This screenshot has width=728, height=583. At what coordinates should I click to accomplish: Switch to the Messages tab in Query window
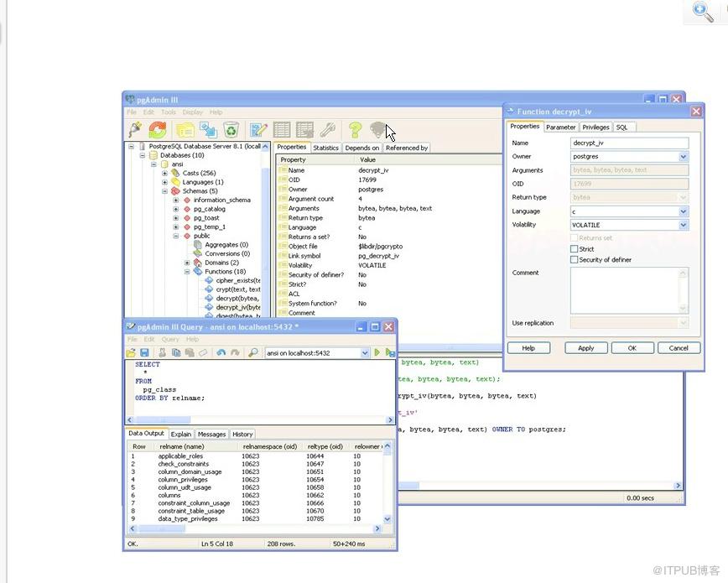tap(211, 434)
